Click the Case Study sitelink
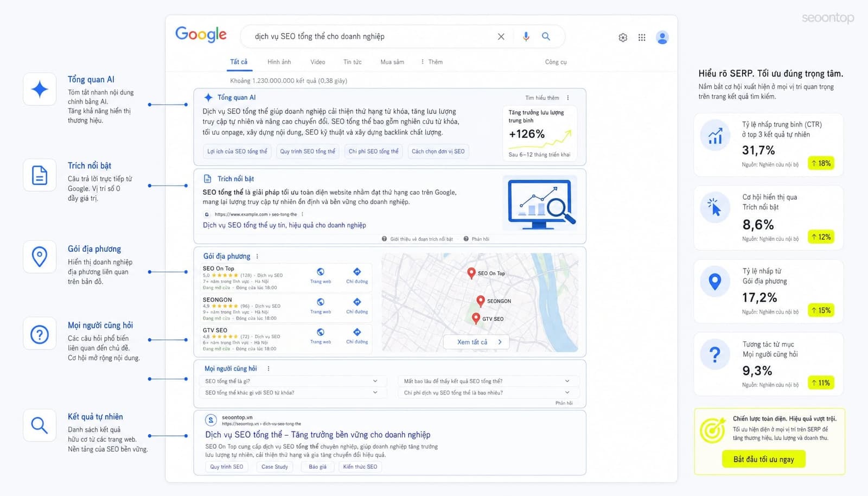This screenshot has width=868, height=496. point(275,467)
